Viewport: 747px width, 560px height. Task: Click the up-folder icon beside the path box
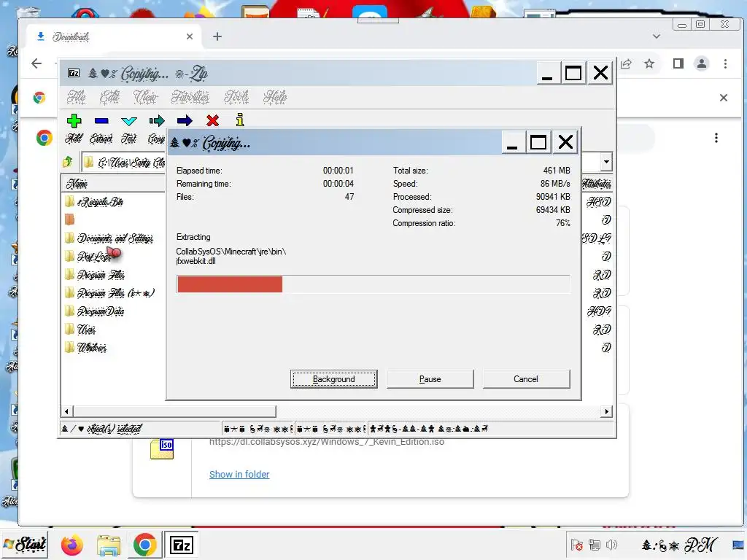click(x=68, y=162)
